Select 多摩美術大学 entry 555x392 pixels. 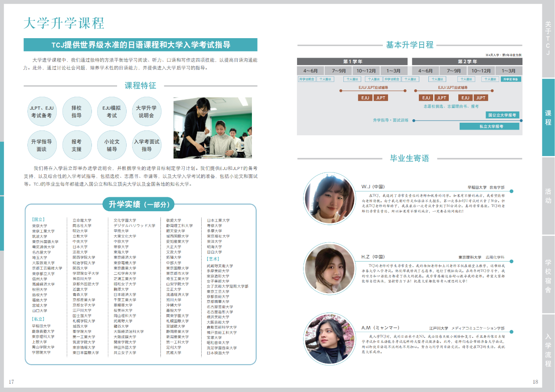(218, 271)
